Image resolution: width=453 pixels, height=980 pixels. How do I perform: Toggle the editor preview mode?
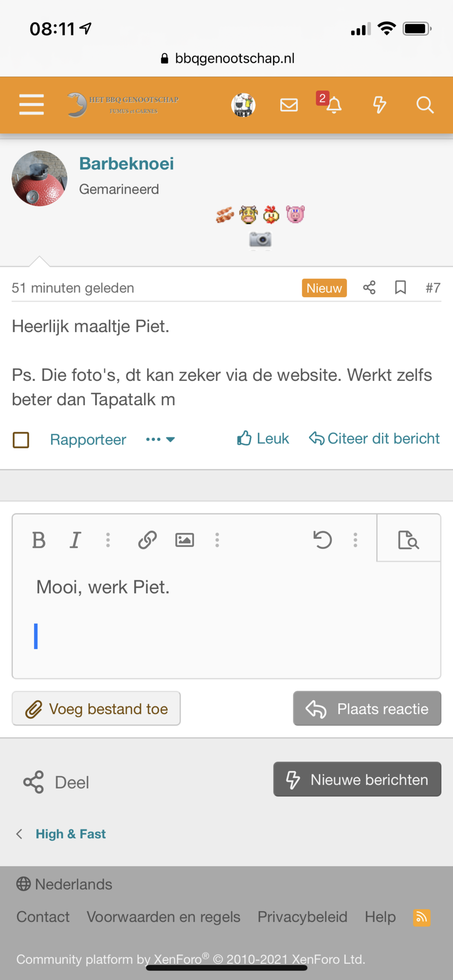tap(409, 540)
